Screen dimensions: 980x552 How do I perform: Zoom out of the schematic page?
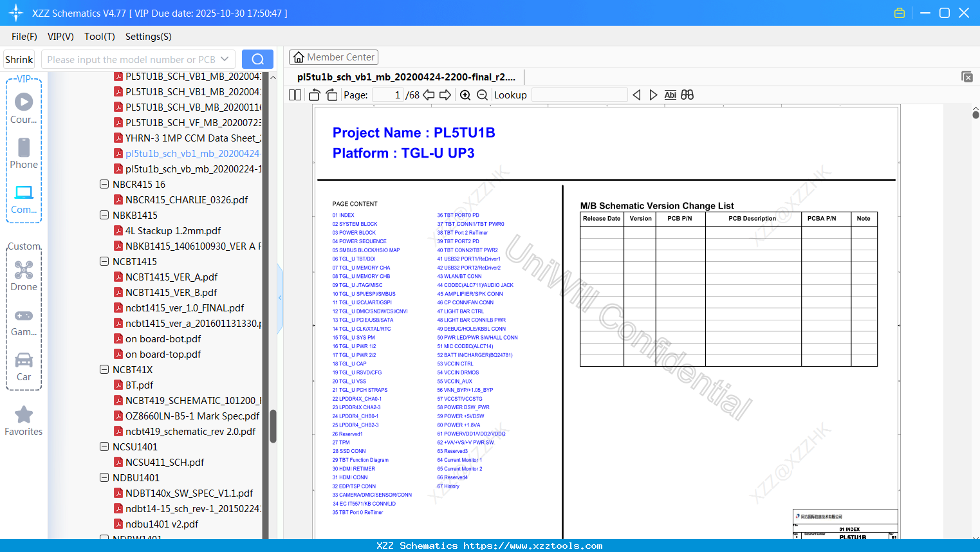(x=482, y=95)
